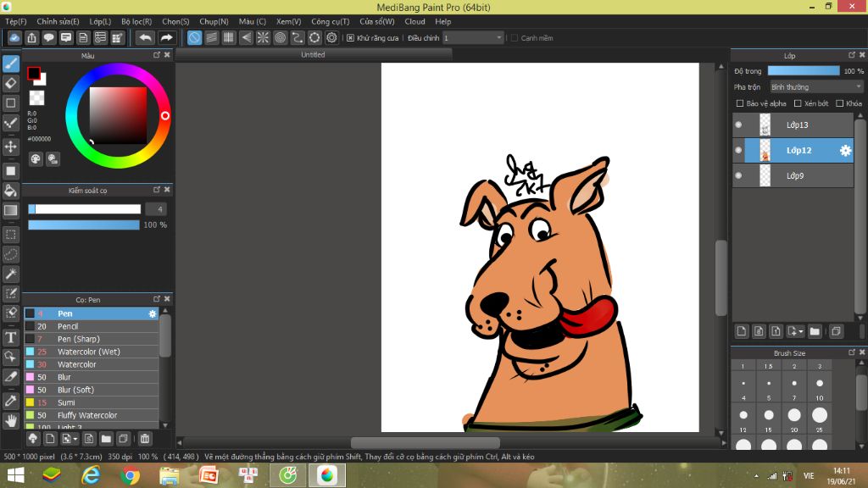Select the Lasso tool
Viewport: 868px width, 488px height.
10,254
